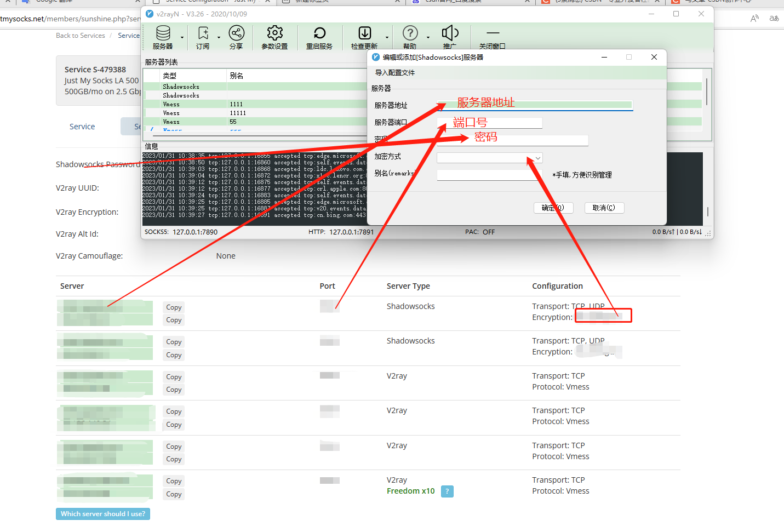Click the PAC: OFF status text

tap(480, 232)
